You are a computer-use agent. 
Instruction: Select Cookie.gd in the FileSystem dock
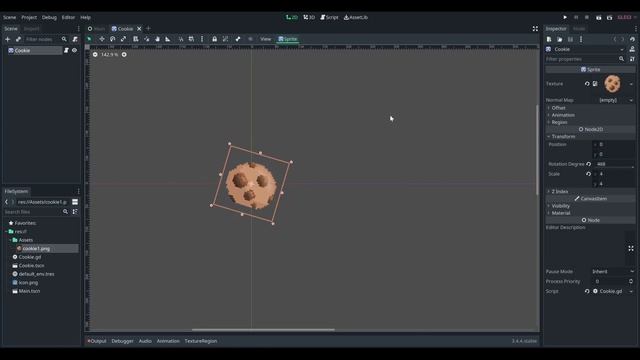click(x=30, y=257)
